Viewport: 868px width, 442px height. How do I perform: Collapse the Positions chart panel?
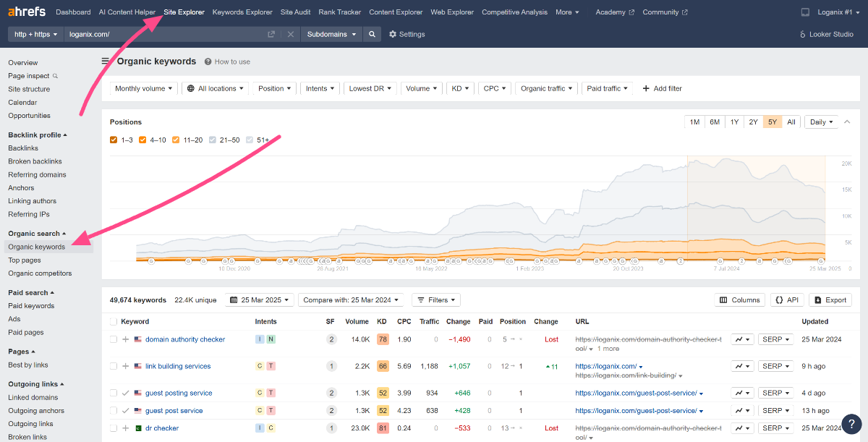[x=848, y=122]
